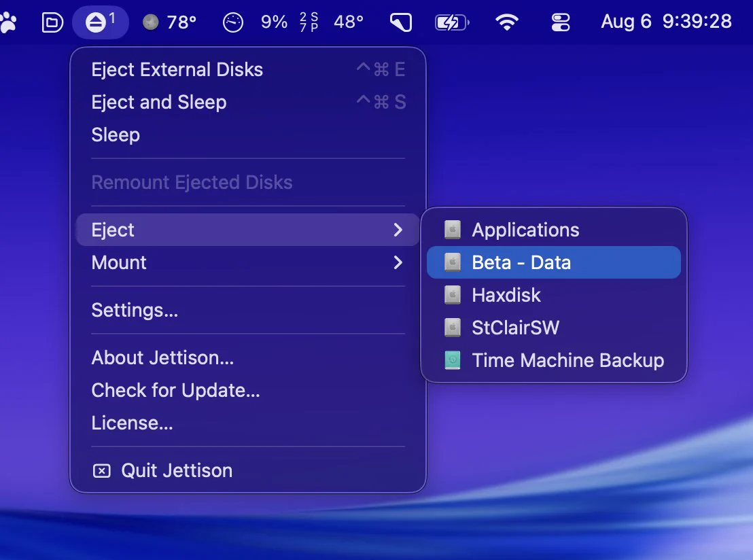753x560 pixels.
Task: Click the paw icon in menu bar
Action: click(8, 22)
